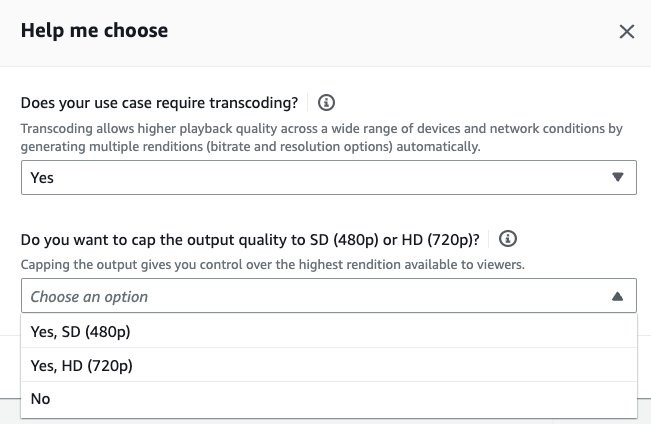Select the Yes, HD (720p) option
This screenshot has height=424, width=651.
[329, 365]
